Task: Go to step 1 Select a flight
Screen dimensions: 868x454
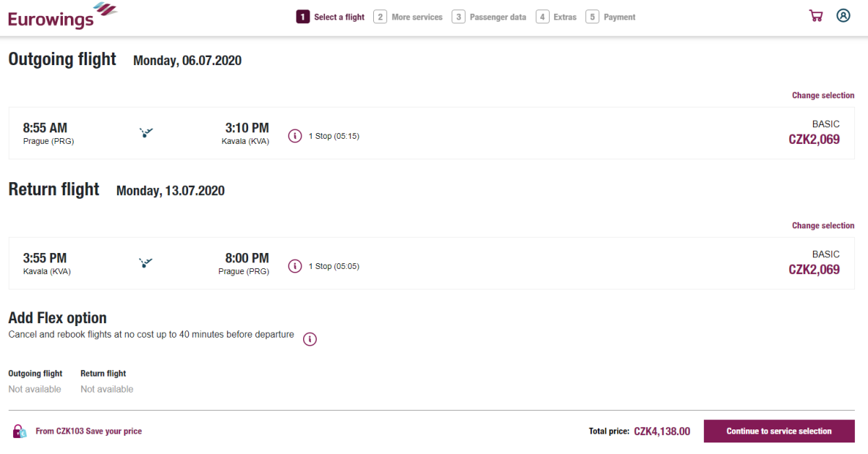Action: pyautogui.click(x=331, y=17)
